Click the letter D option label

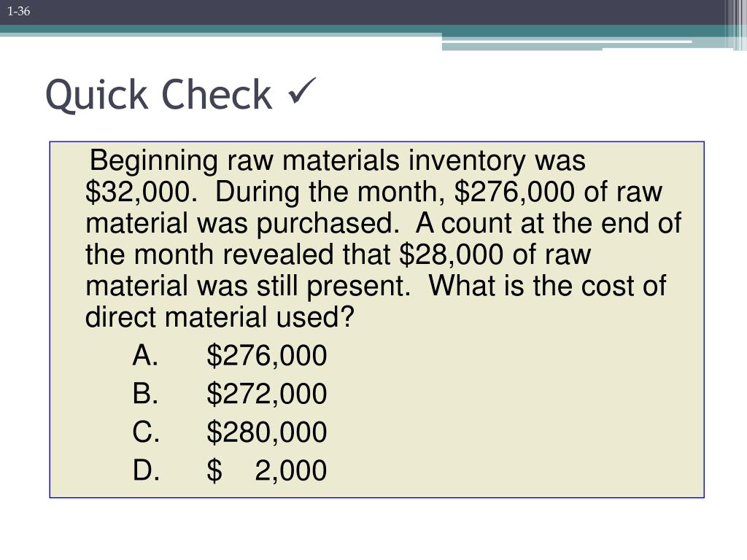click(x=146, y=470)
